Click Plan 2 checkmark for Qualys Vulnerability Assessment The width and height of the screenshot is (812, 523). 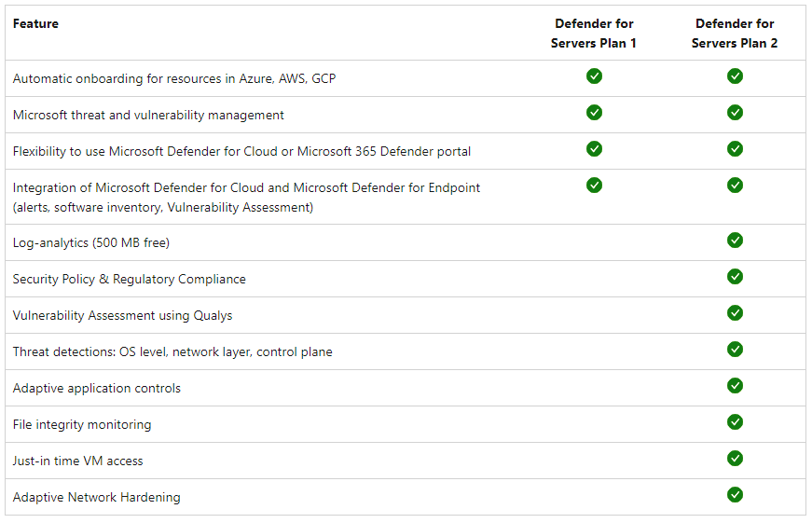pos(735,313)
